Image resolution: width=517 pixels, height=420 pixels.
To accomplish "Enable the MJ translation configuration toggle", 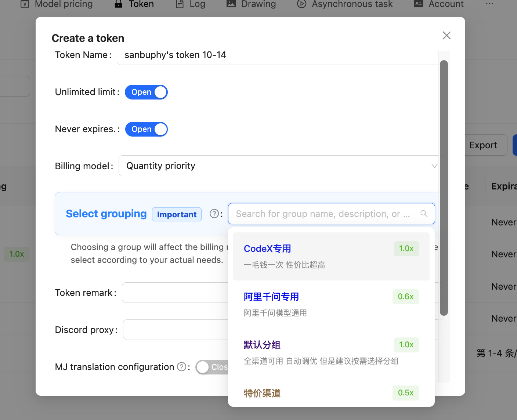I will (211, 367).
